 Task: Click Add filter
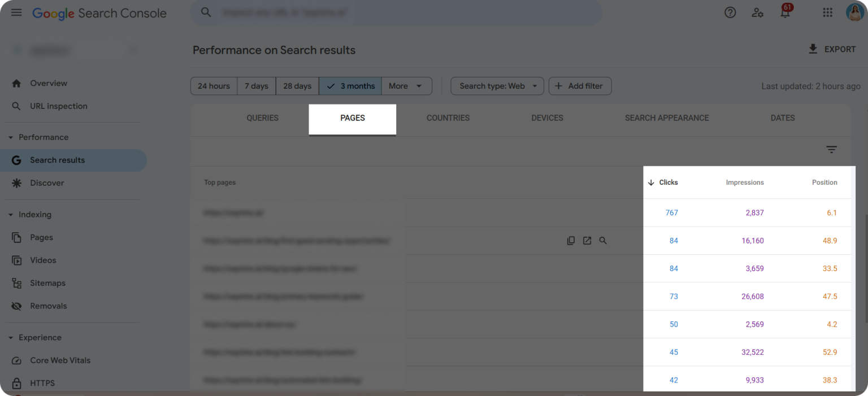click(580, 86)
